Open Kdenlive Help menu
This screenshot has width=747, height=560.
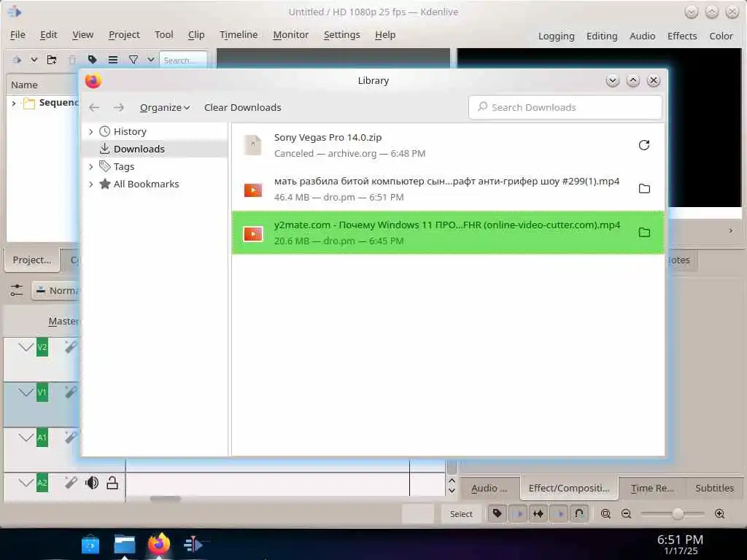[385, 35]
